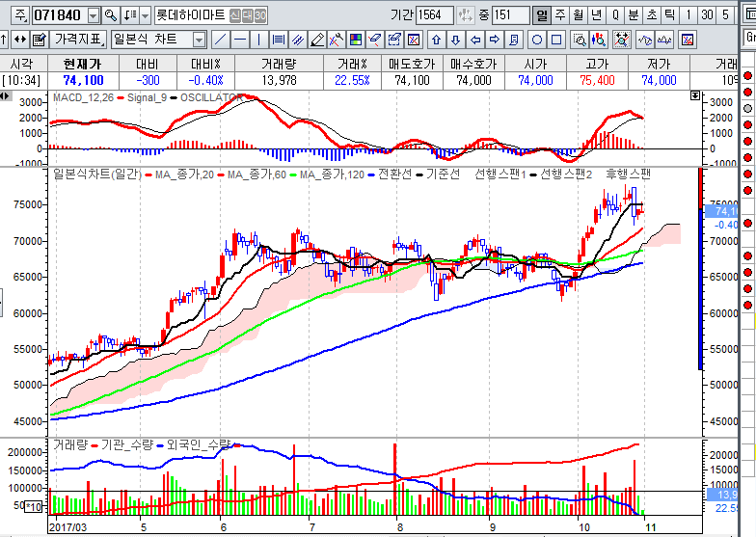756x537 pixels.
Task: Select the rectangle shape drawing tool
Action: coord(556,40)
